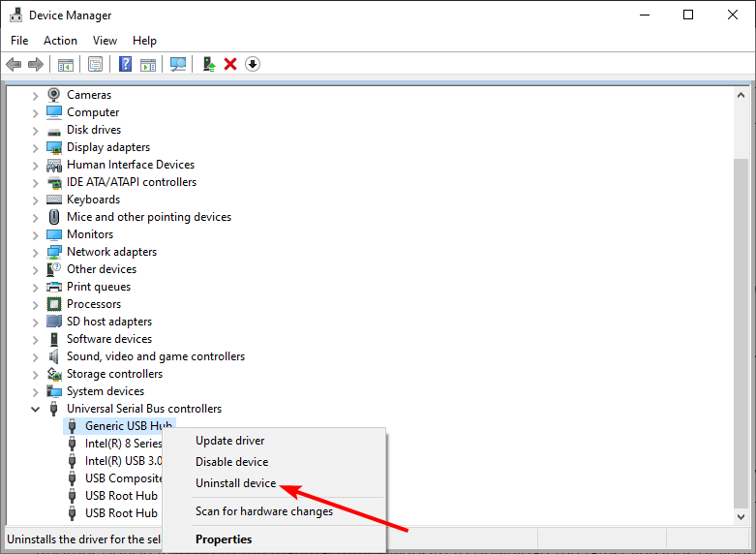Open the Action menu
756x554 pixels.
point(60,41)
